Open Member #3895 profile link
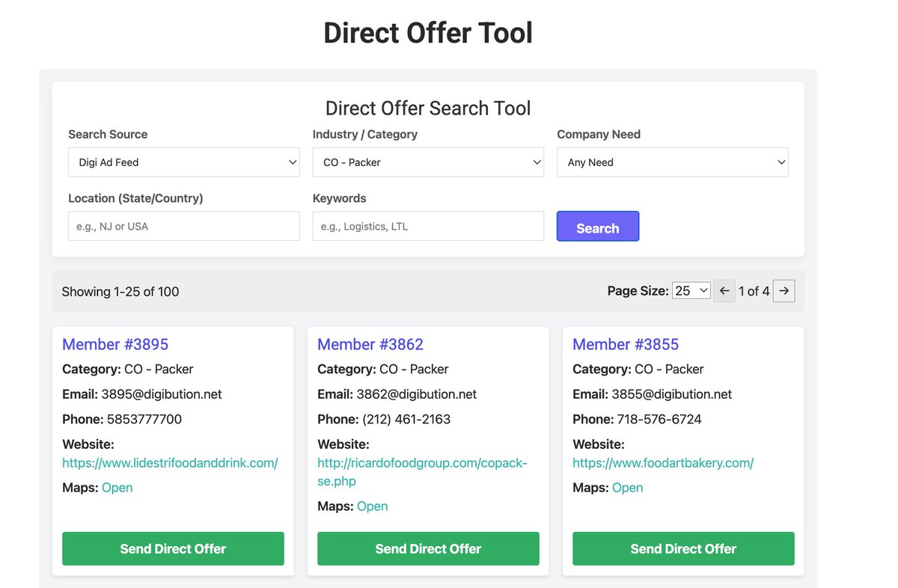898x588 pixels. pyautogui.click(x=115, y=344)
